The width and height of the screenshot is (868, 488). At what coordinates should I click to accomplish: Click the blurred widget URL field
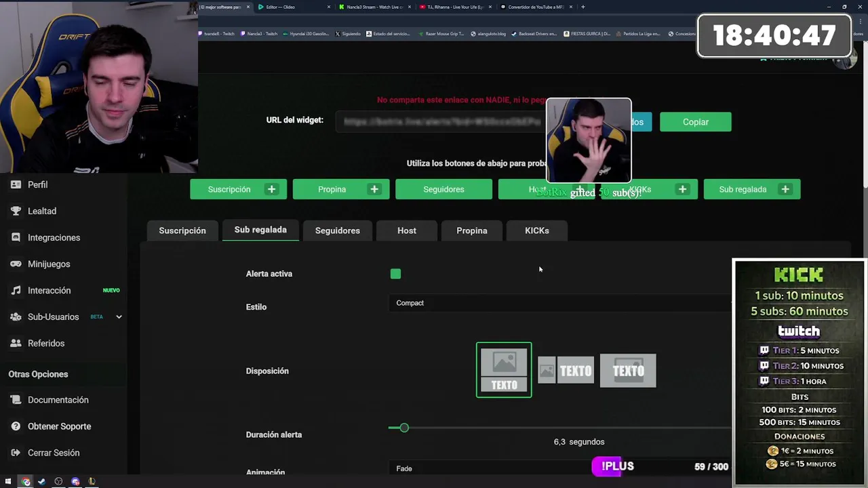[441, 122]
